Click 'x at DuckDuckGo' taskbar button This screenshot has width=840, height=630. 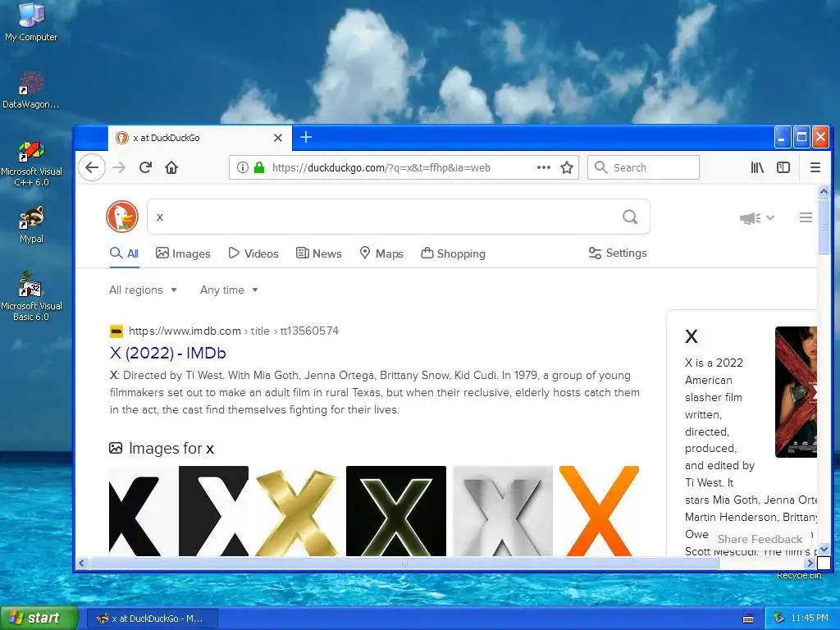point(152,619)
